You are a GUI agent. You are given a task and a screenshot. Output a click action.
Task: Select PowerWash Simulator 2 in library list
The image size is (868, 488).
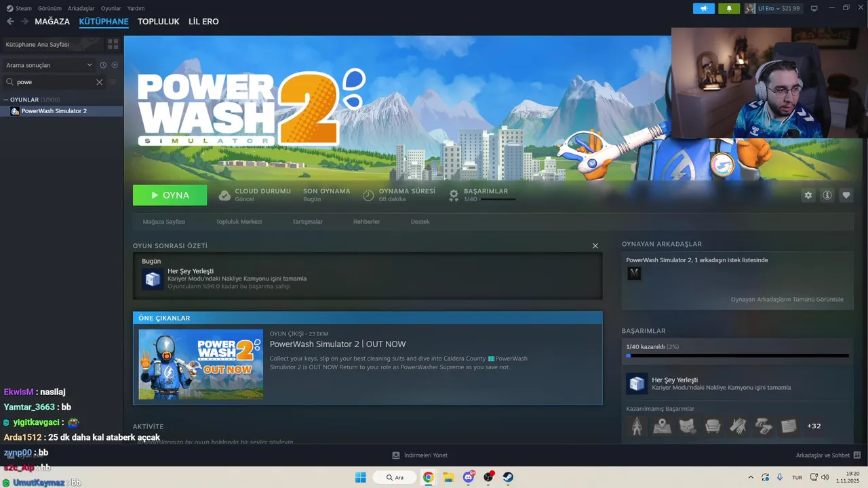(x=62, y=110)
